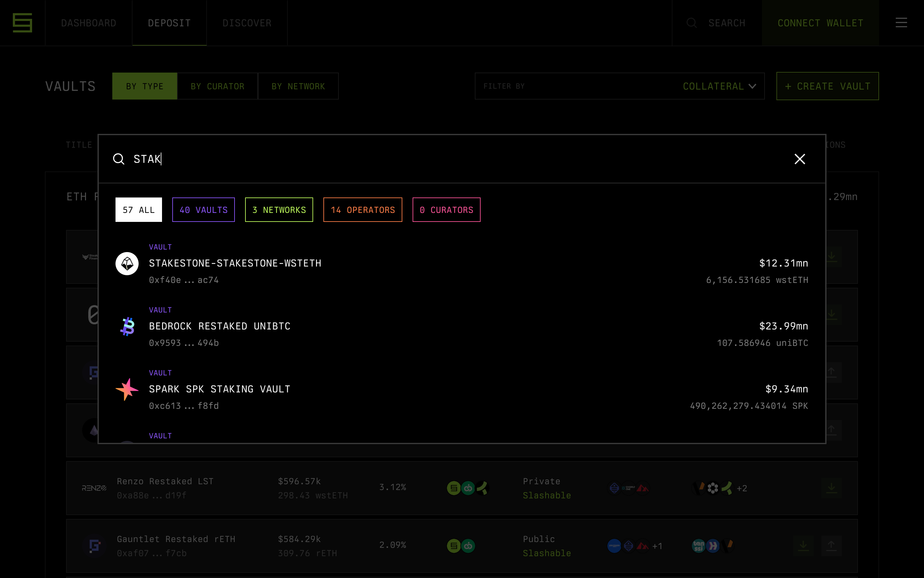Viewport: 924px width, 578px height.
Task: Click Slashable label on Renzo row
Action: [x=547, y=496]
